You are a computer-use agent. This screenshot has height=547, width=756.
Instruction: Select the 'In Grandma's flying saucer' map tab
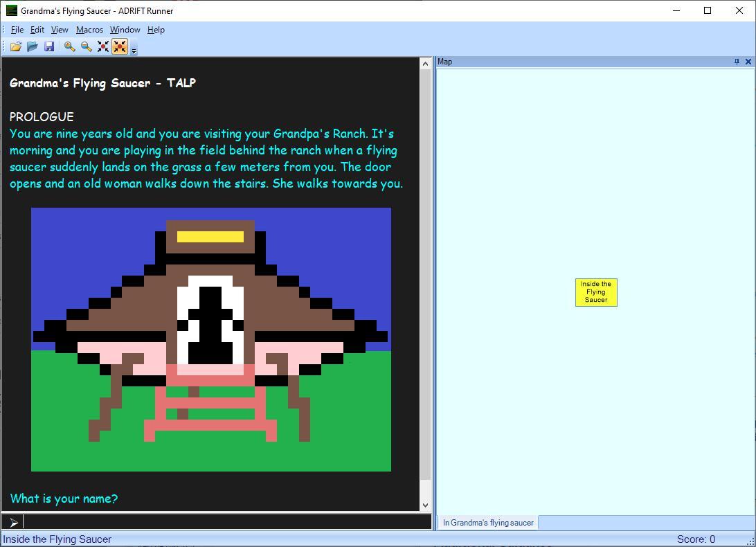pyautogui.click(x=488, y=523)
